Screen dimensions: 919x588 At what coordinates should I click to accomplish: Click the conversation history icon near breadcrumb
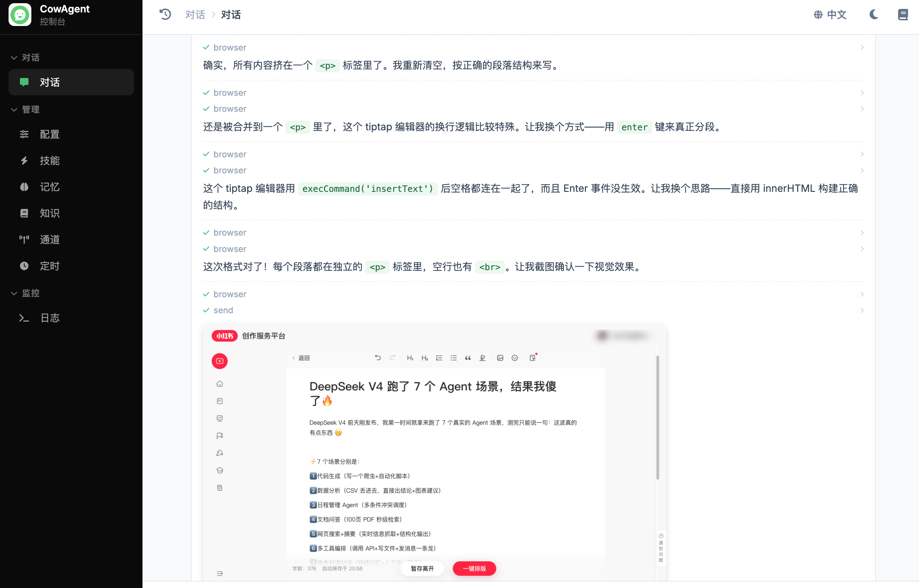point(165,15)
